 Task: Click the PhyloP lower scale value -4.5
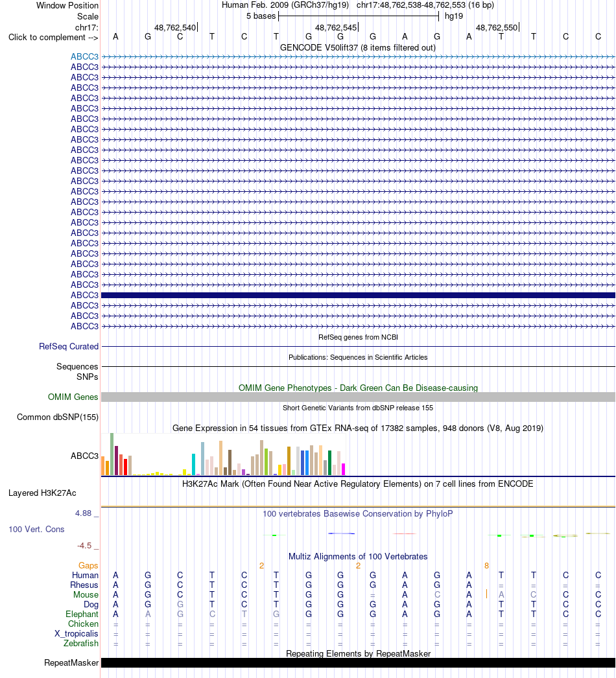(84, 546)
